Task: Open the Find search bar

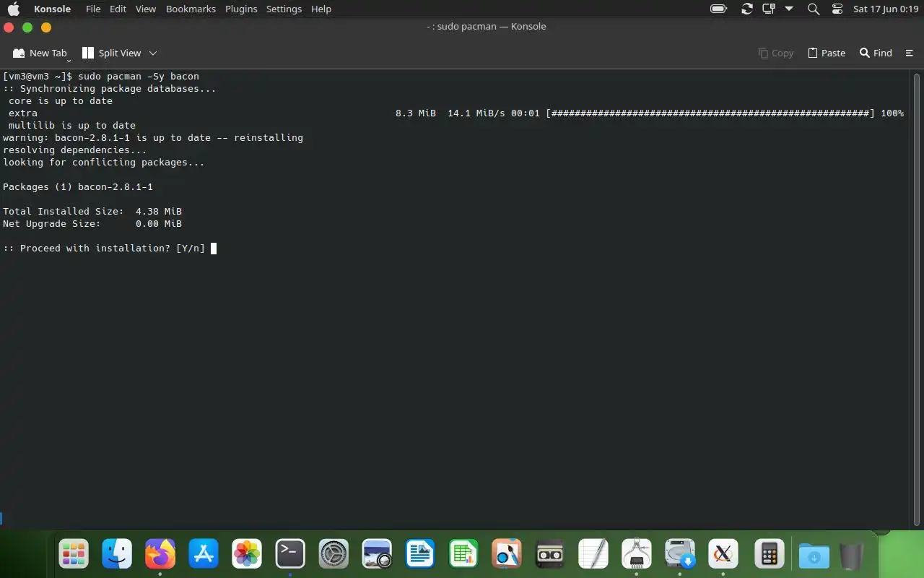Action: tap(876, 53)
